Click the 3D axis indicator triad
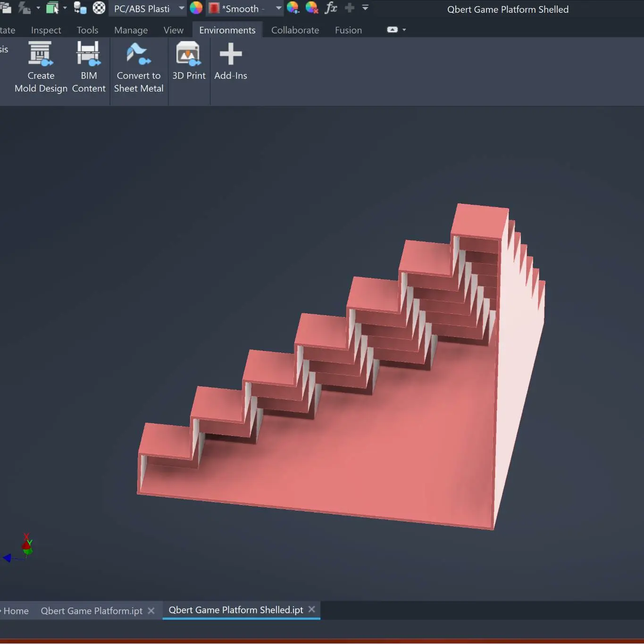The image size is (644, 644). [18, 549]
